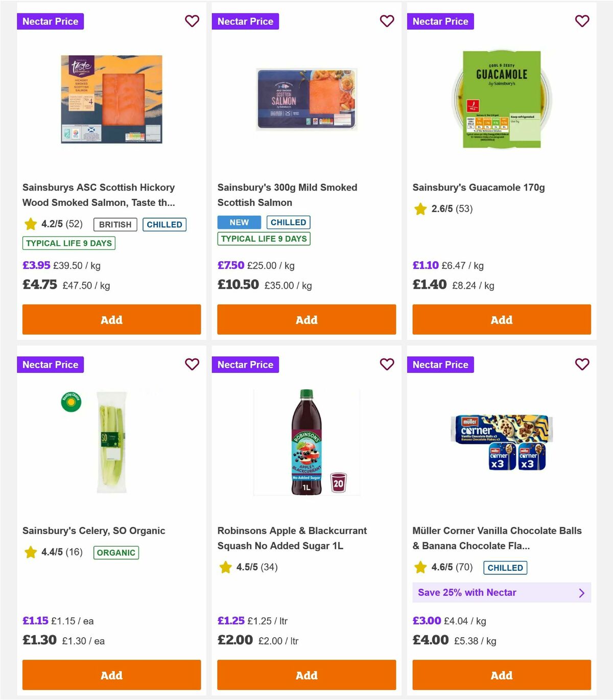Click the Nectar Price badge on the guacamole
The height and width of the screenshot is (700, 613).
point(440,21)
